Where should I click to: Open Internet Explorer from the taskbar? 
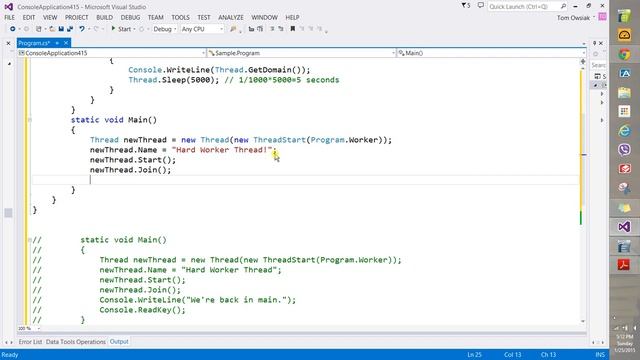tap(624, 131)
